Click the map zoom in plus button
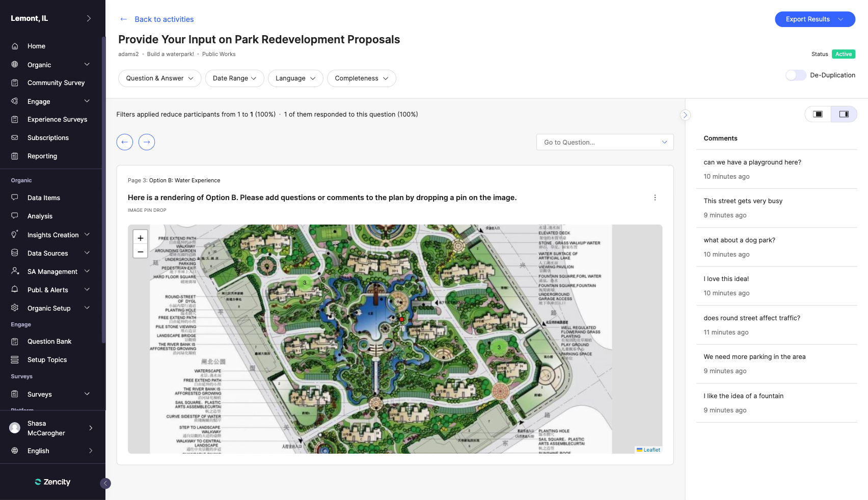The height and width of the screenshot is (500, 868). (x=141, y=238)
